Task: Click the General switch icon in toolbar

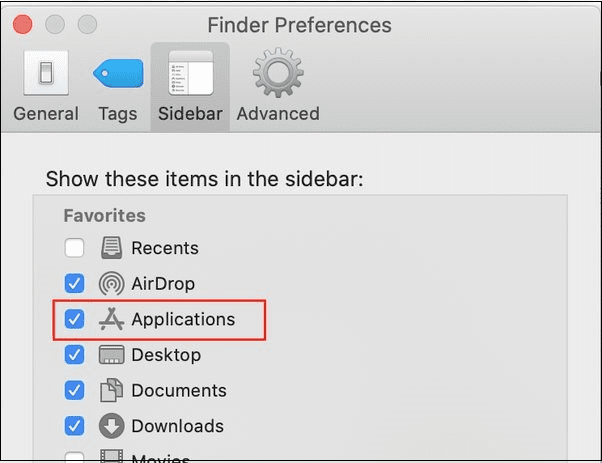Action: pos(45,73)
